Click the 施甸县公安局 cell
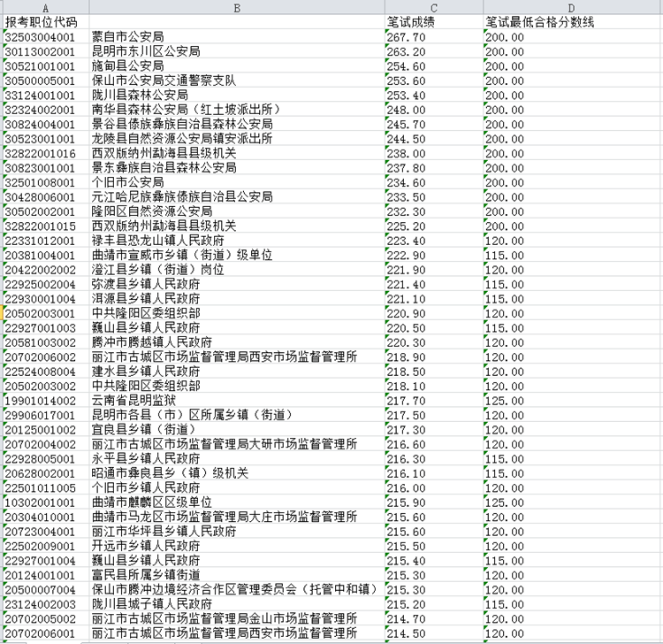 (x=237, y=66)
